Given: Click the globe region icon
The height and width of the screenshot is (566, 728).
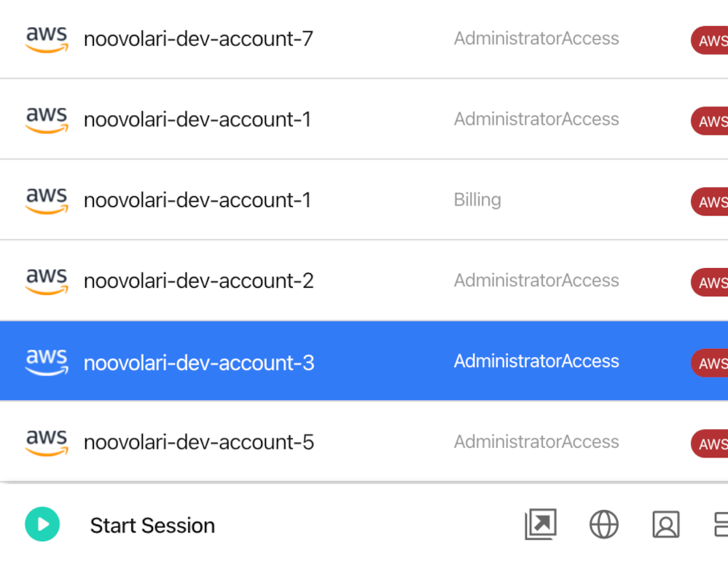Looking at the screenshot, I should (x=604, y=524).
